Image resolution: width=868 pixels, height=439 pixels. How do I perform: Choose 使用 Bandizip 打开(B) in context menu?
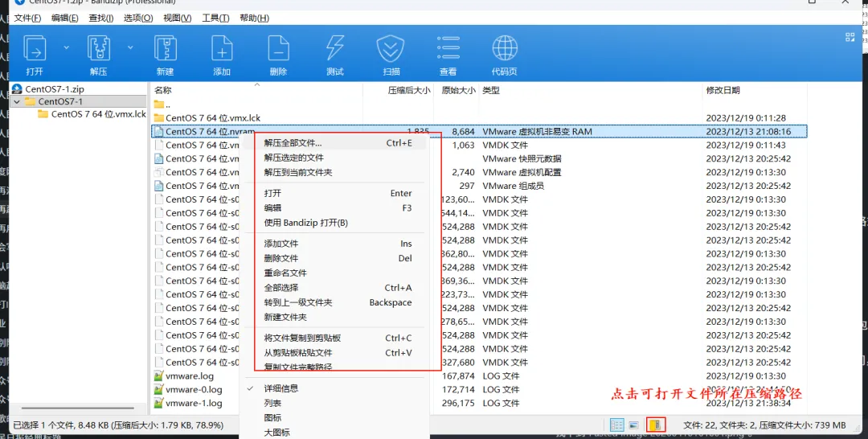pos(334,223)
